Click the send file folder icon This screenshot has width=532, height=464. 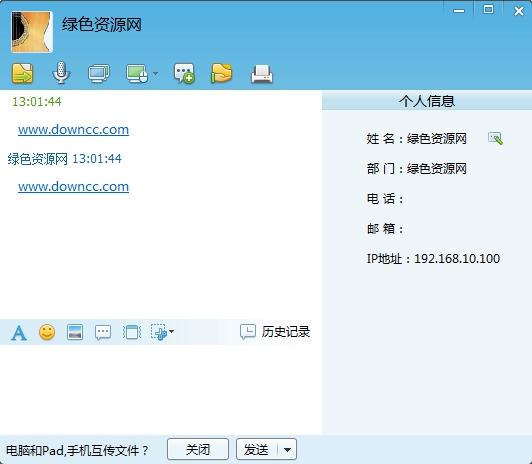click(x=22, y=73)
